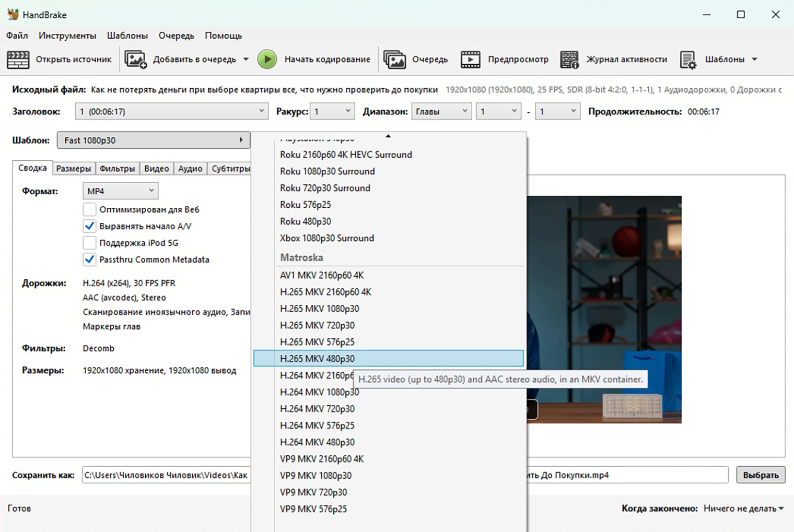Click the HandBrake app logo in title bar
Screen dimensions: 794x532
[x=13, y=15]
